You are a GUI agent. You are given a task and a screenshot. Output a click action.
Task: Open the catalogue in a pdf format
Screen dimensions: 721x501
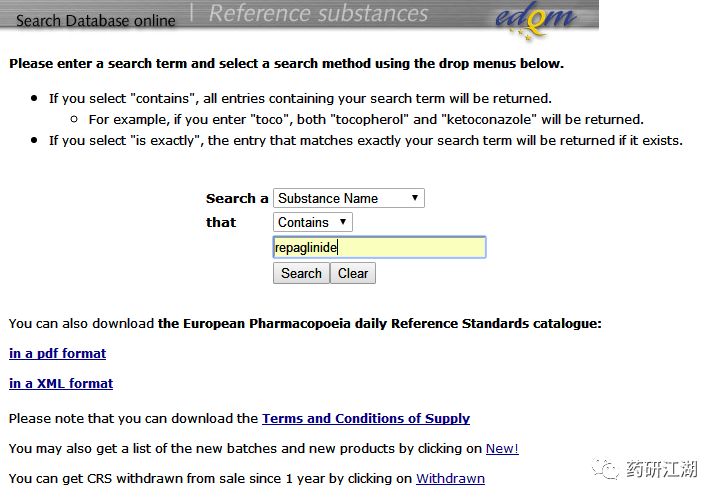point(57,353)
